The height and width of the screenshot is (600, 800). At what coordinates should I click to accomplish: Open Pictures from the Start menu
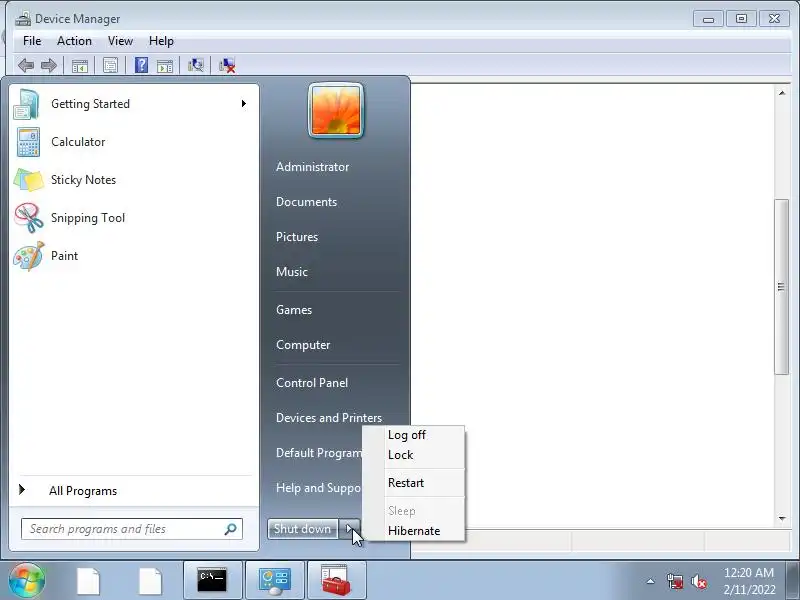click(x=297, y=237)
